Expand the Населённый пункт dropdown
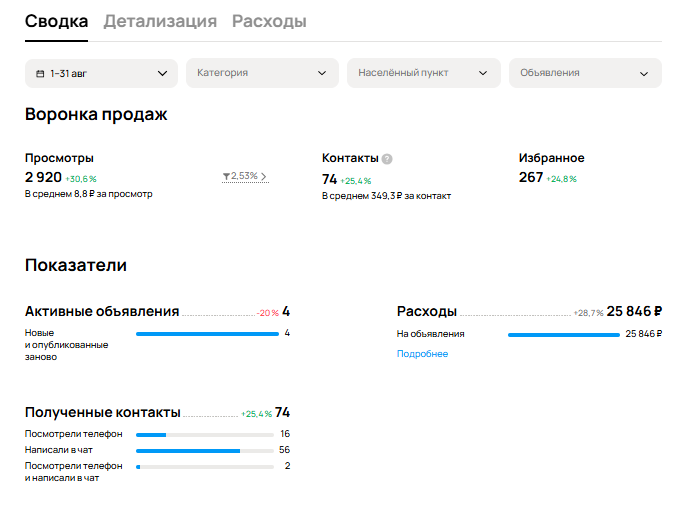679x521 pixels. point(423,73)
